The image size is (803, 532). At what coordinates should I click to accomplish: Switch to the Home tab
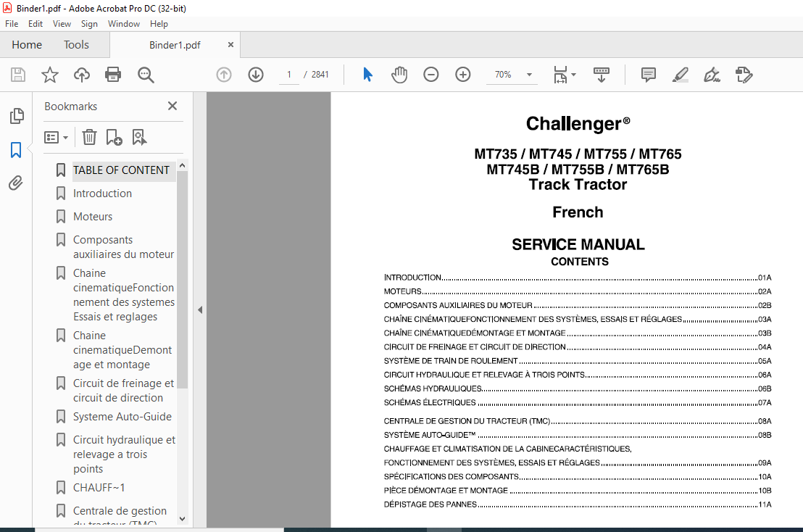27,44
